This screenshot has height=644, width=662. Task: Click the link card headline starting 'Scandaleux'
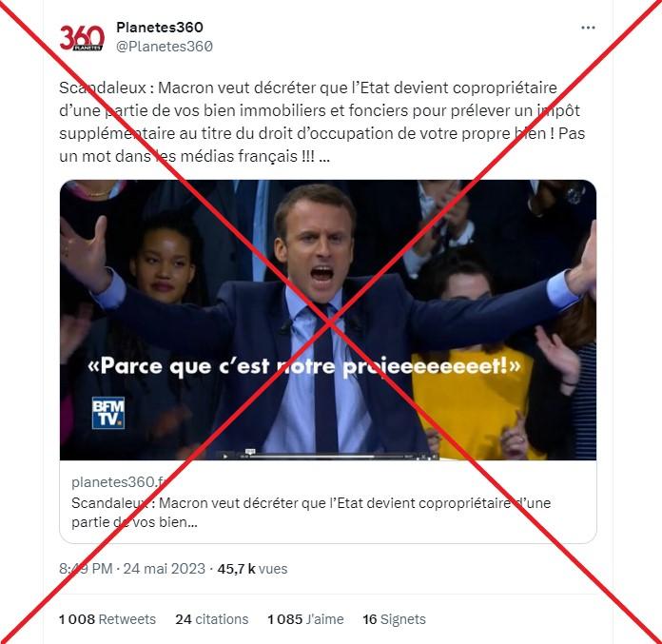tap(311, 512)
